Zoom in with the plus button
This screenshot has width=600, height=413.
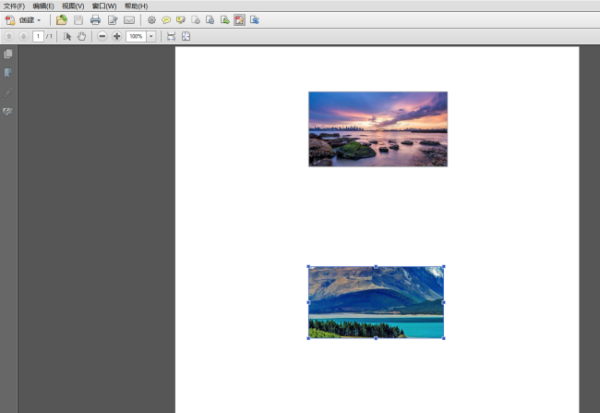[x=117, y=36]
